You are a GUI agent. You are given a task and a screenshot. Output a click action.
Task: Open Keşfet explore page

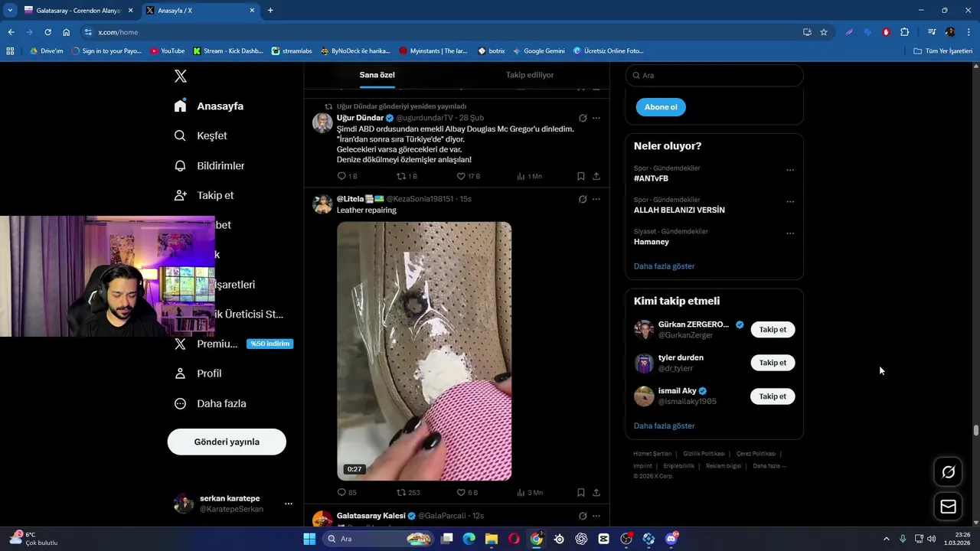coord(201,135)
